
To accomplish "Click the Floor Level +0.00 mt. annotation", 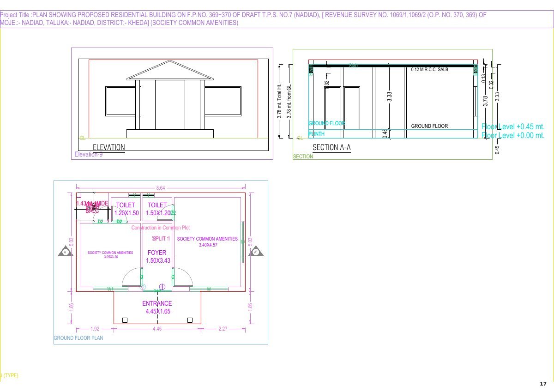I will (513, 136).
